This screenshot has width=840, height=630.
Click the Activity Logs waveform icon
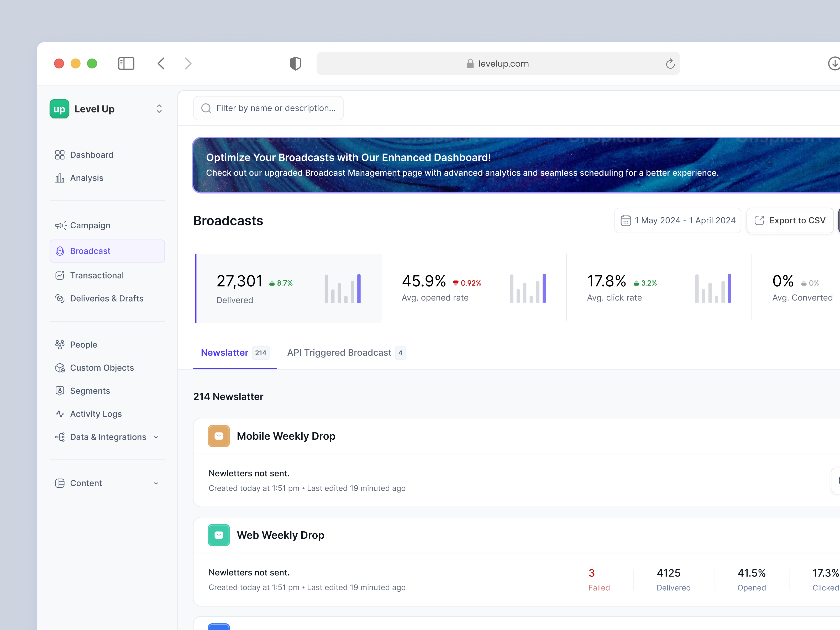click(x=60, y=413)
